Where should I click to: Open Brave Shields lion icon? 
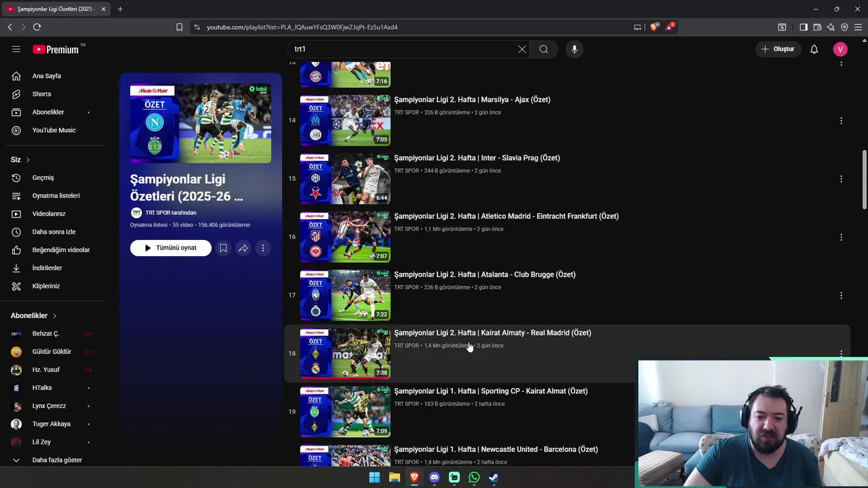click(x=654, y=27)
